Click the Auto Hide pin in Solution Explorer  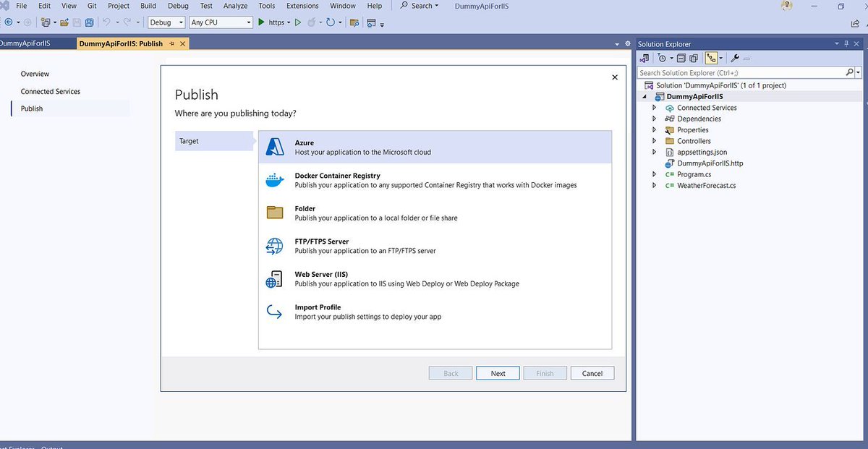click(x=847, y=44)
